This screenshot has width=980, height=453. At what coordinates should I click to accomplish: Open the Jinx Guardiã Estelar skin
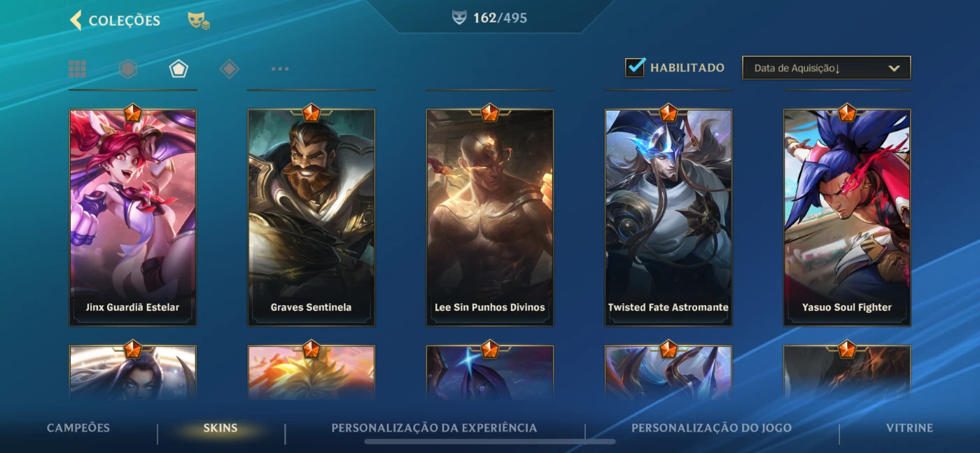coord(133,217)
